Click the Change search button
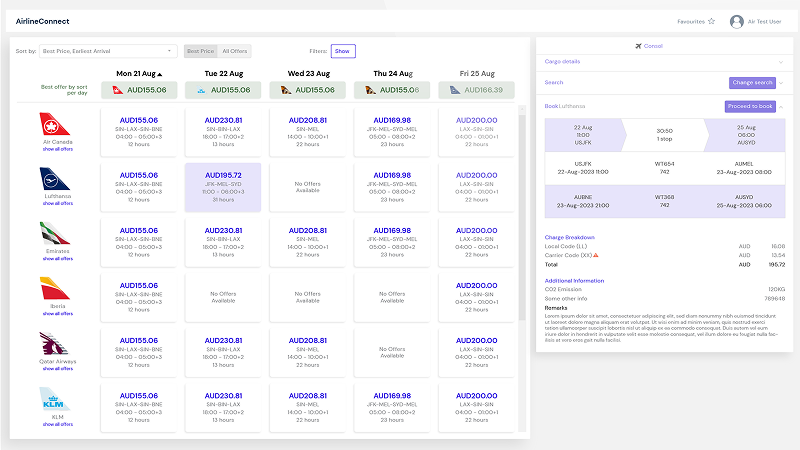The image size is (800, 450). click(x=752, y=83)
